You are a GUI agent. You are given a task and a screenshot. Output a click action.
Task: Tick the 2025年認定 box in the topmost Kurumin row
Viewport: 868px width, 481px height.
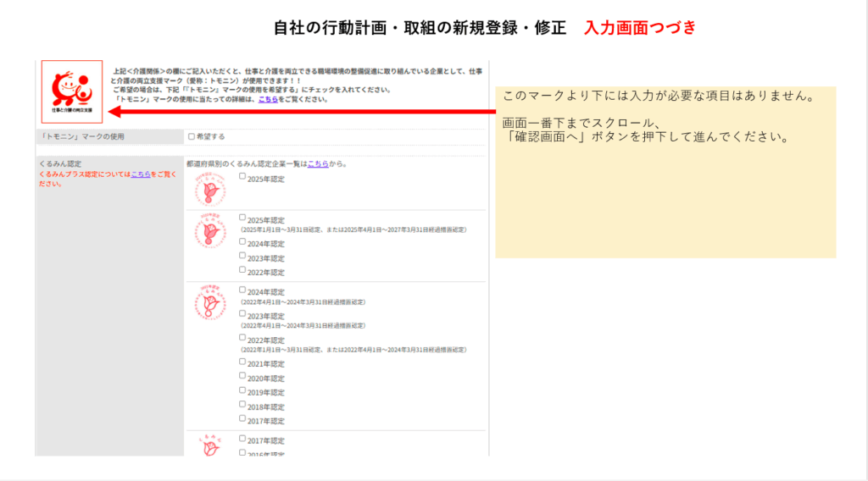[242, 177]
